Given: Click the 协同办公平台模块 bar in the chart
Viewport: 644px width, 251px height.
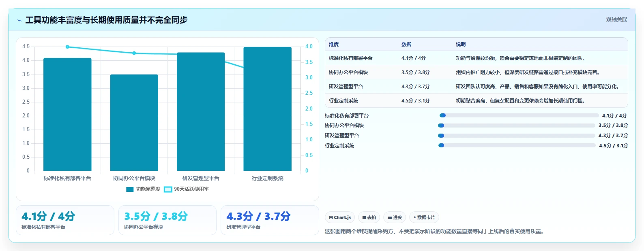Looking at the screenshot, I should click(x=134, y=123).
